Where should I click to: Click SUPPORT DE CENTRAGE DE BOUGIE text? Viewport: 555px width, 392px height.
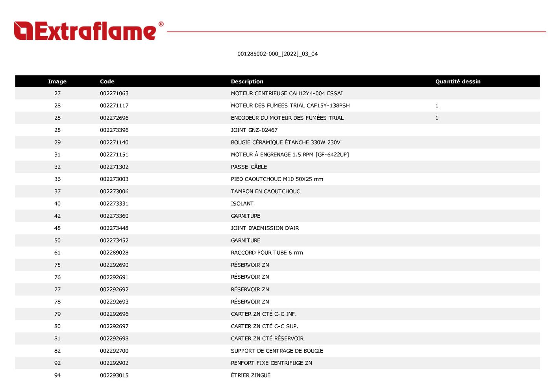277,351
